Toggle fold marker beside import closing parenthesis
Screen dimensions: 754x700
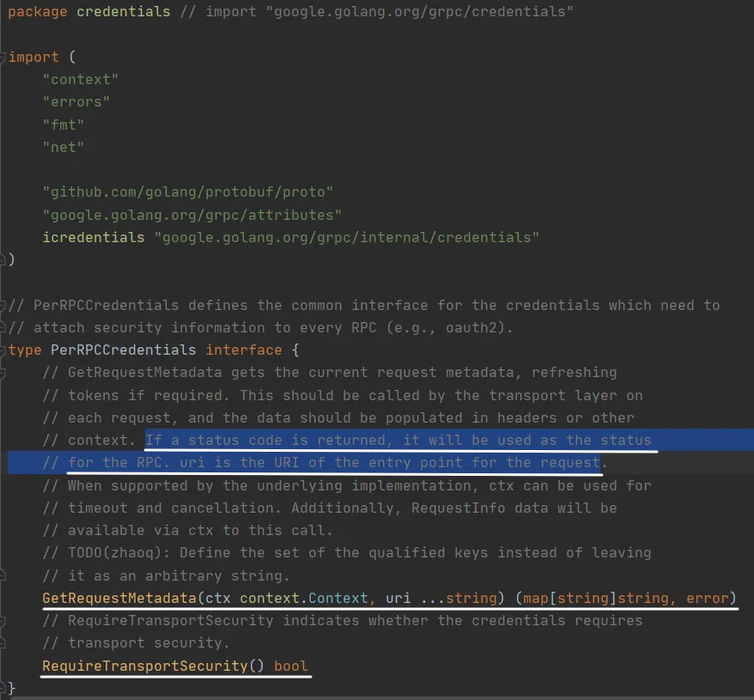pyautogui.click(x=3, y=260)
